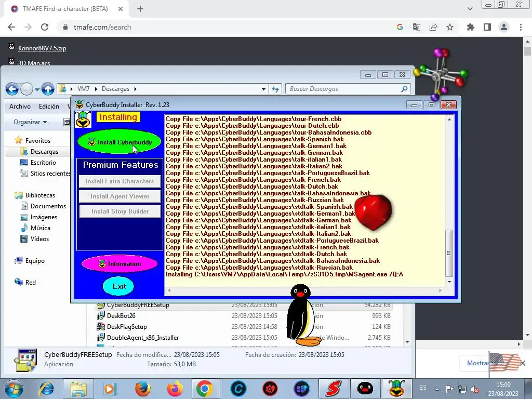
Task: Click Install Extra Characters button
Action: [119, 181]
